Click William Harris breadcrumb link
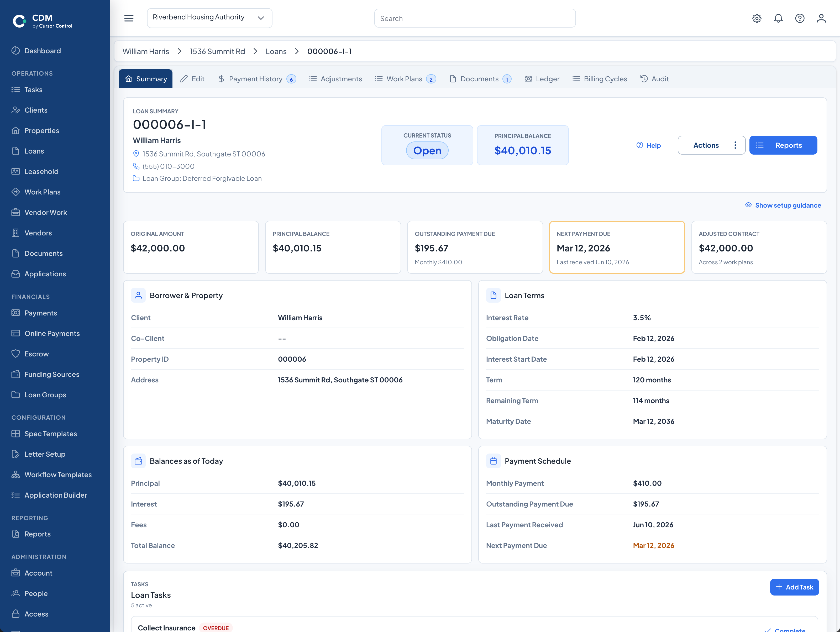This screenshot has width=840, height=632. [x=146, y=51]
